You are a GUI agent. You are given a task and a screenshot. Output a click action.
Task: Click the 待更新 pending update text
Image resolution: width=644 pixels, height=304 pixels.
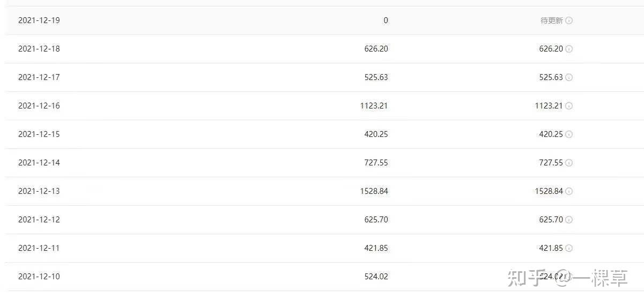click(552, 21)
